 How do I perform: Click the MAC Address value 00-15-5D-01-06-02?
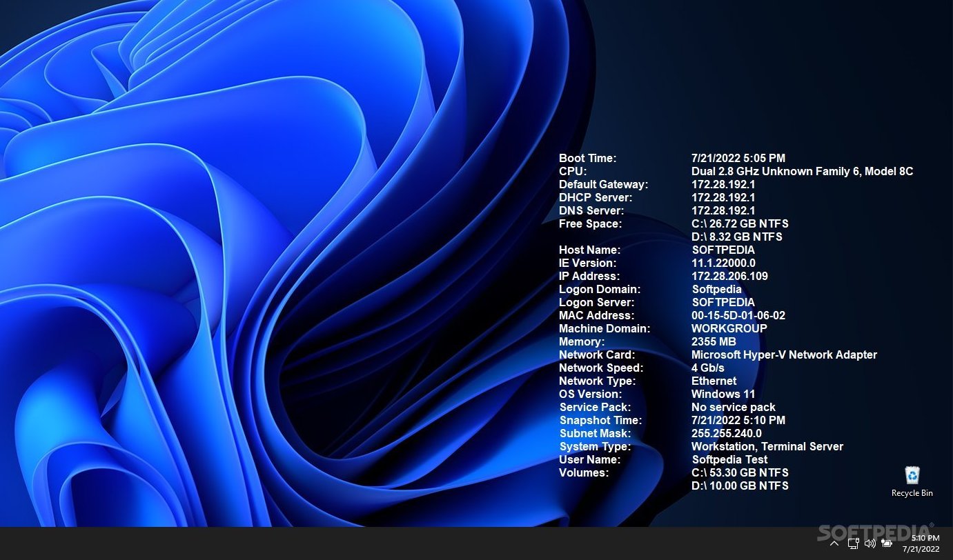pos(738,315)
